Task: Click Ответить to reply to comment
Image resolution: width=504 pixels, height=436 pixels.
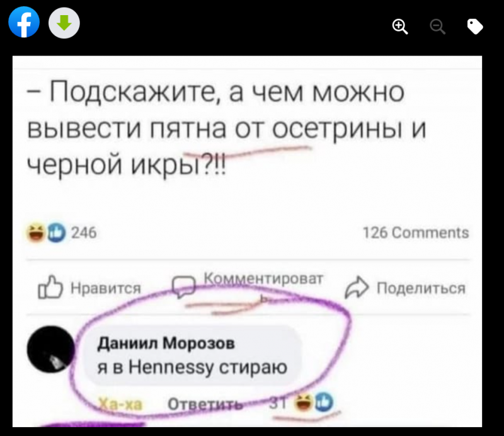Action: coord(205,404)
